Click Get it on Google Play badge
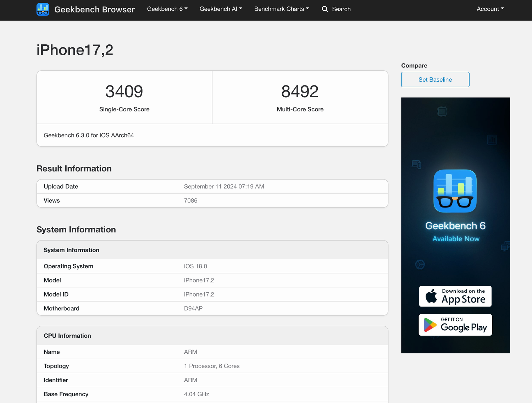This screenshot has height=403, width=532. click(455, 325)
